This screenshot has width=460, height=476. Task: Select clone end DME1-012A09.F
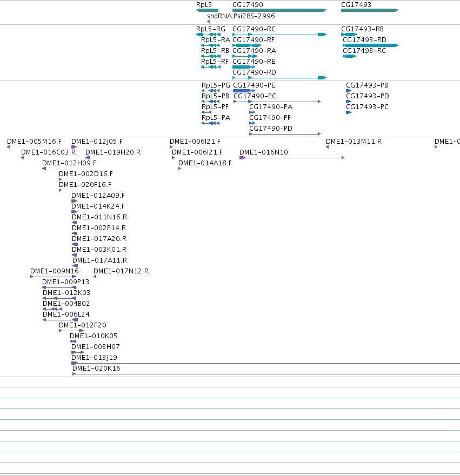coord(75,201)
